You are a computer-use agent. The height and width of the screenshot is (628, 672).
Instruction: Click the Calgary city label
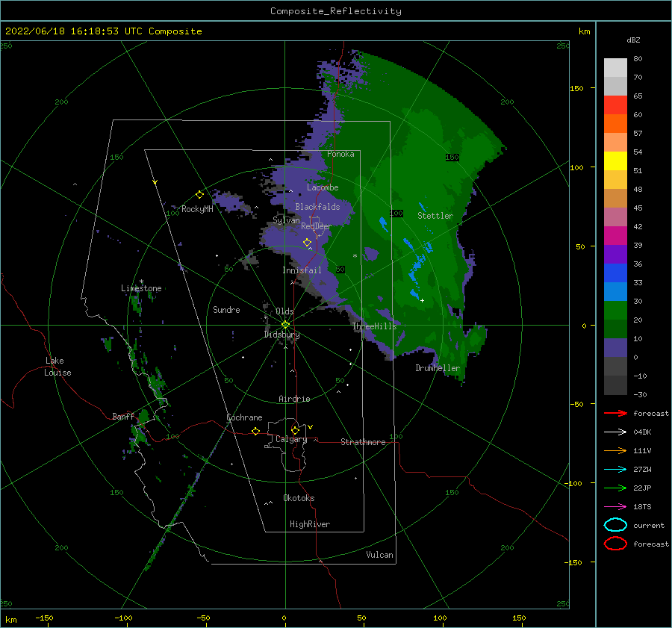coord(291,439)
